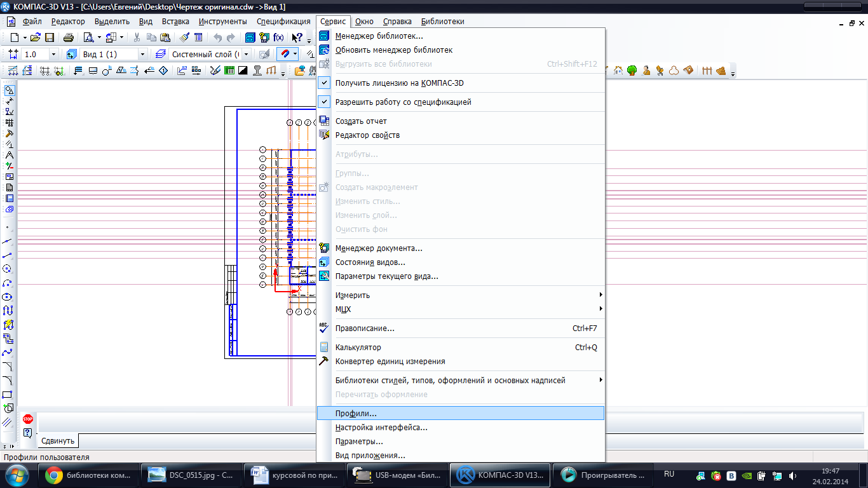Choose 'Редактор свойств' menu entry
Image resolution: width=868 pixels, height=488 pixels.
(461, 135)
